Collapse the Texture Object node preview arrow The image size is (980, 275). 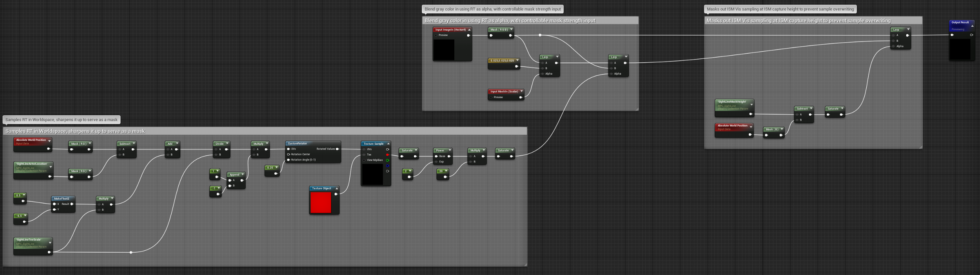pyautogui.click(x=336, y=189)
